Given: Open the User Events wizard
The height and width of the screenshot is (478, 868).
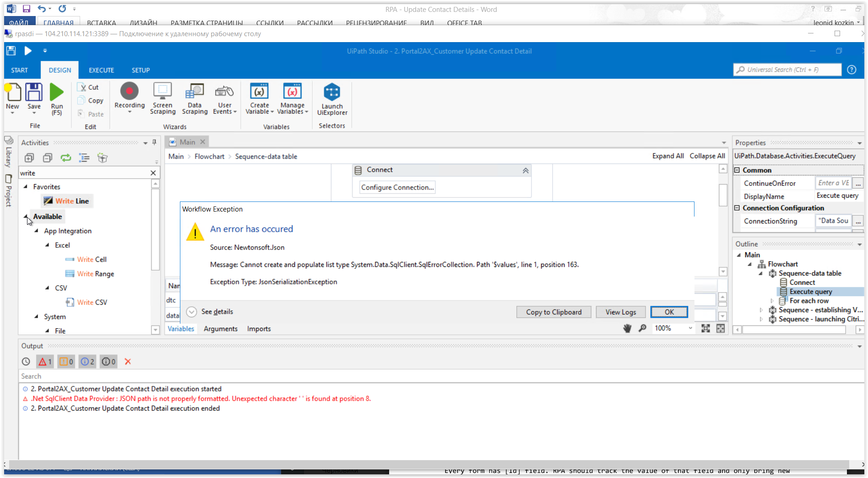Looking at the screenshot, I should tap(224, 98).
